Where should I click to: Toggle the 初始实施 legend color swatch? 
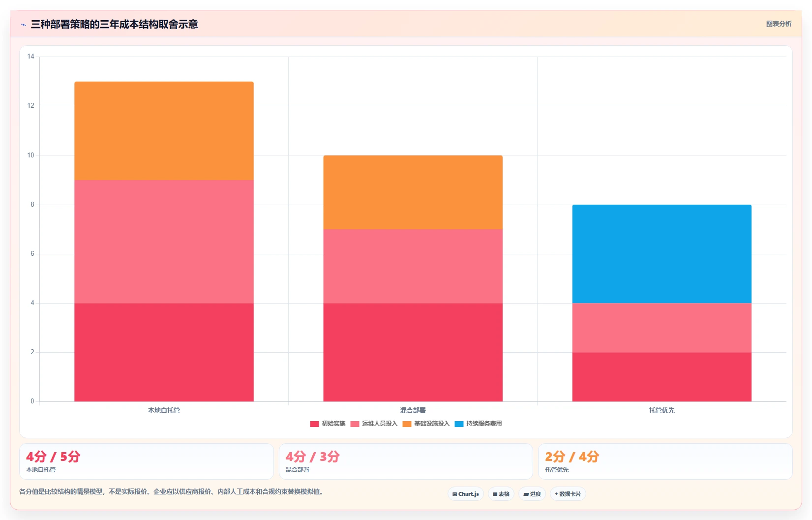(x=314, y=424)
